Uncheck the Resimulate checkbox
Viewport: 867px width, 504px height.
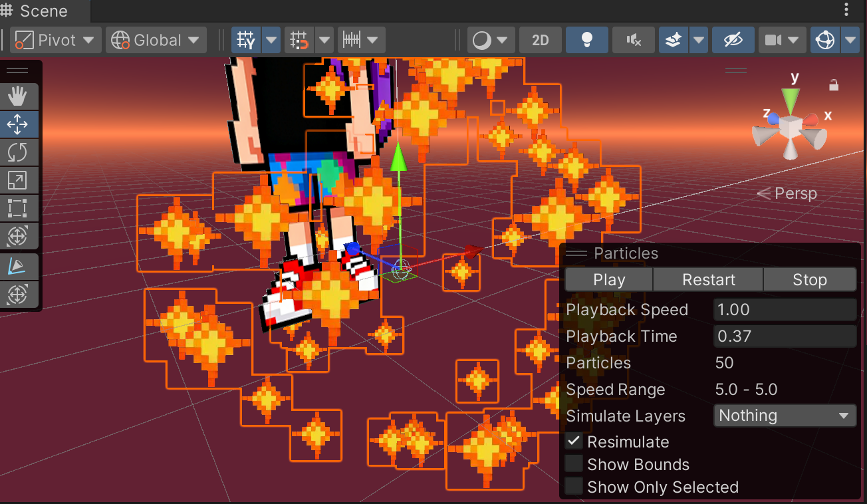pos(574,441)
